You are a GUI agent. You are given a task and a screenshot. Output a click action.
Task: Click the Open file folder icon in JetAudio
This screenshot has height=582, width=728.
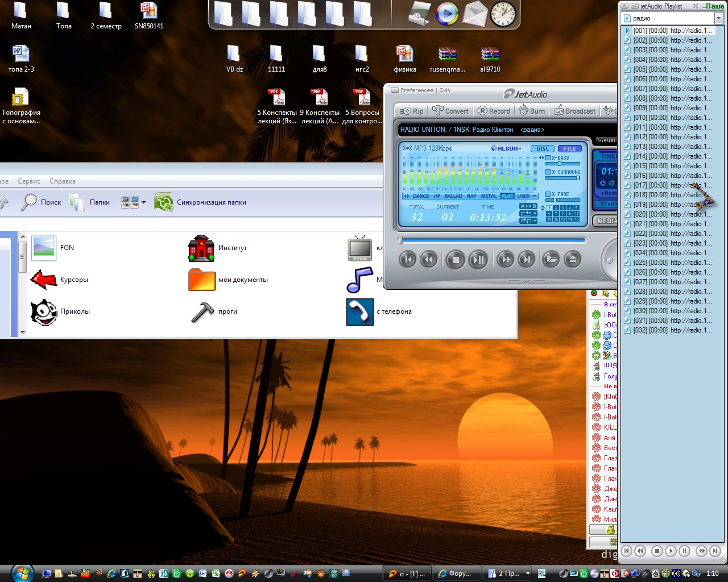point(551,260)
